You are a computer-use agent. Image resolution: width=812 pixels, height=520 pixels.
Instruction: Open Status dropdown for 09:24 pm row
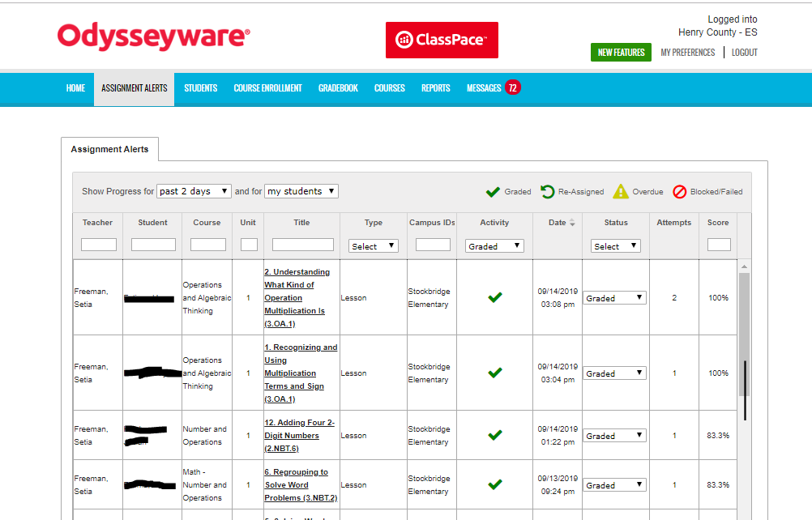coord(615,485)
